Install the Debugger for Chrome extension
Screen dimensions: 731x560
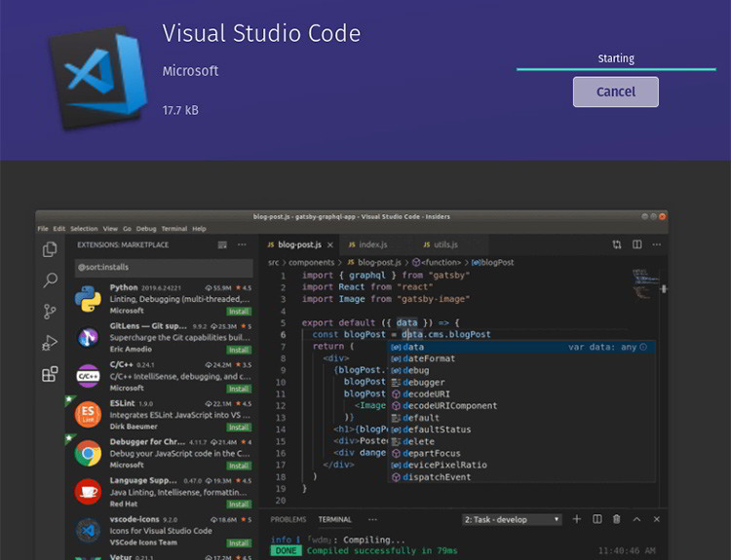(x=239, y=466)
